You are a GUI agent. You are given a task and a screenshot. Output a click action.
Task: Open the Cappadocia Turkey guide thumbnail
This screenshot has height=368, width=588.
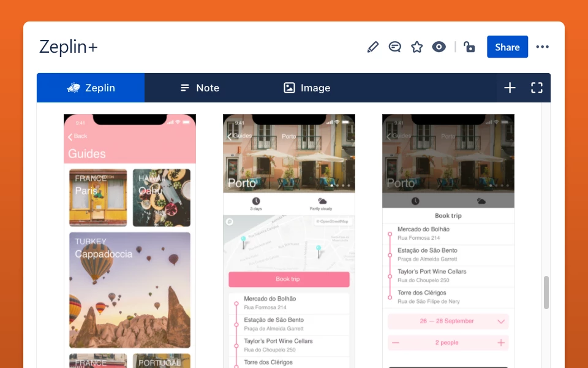click(x=130, y=290)
